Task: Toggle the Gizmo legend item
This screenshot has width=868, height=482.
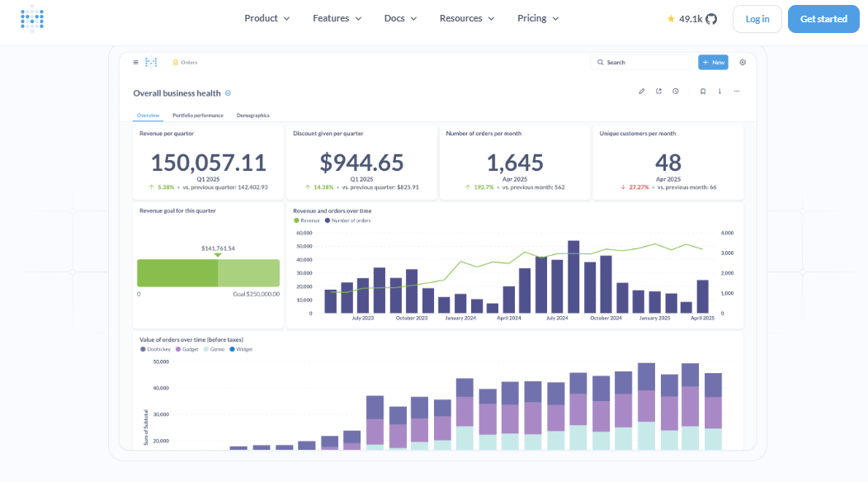Action: click(215, 350)
